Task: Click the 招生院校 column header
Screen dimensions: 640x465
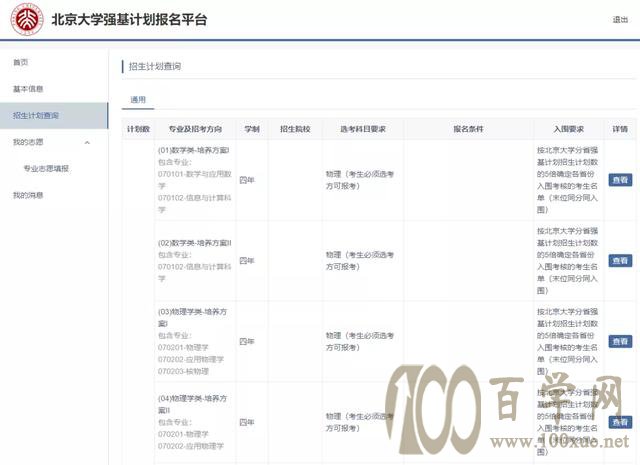Action: click(x=295, y=129)
